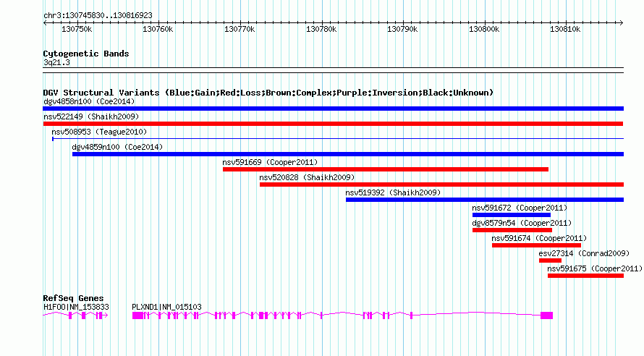644x356 pixels.
Task: Click the 130770k ruler tick label
Action: click(x=240, y=29)
